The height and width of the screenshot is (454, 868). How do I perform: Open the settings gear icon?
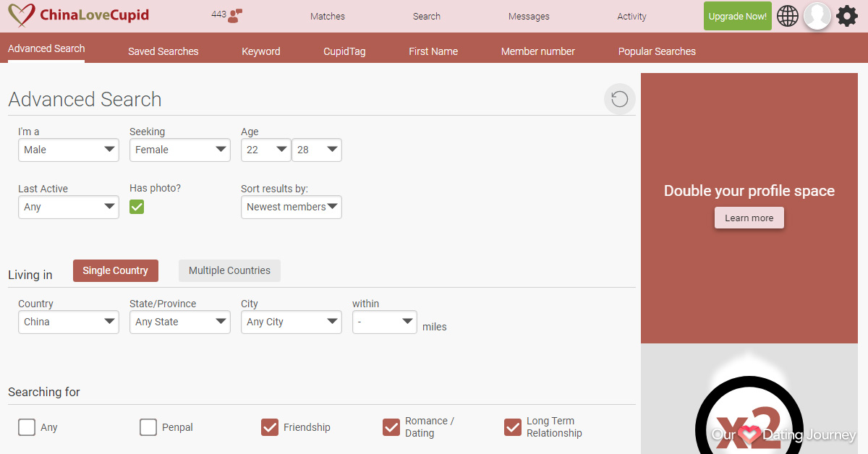tap(847, 16)
